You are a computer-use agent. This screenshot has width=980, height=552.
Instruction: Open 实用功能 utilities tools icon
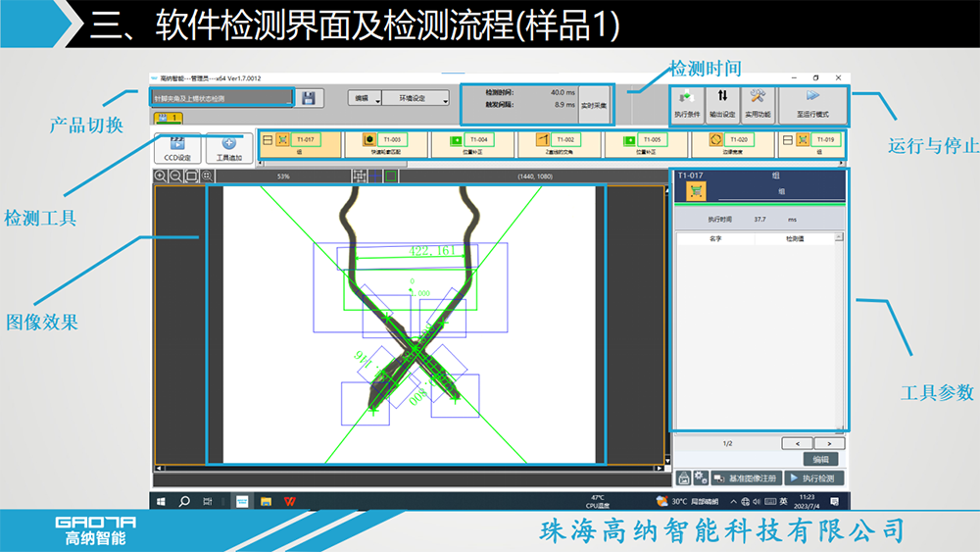pos(758,104)
